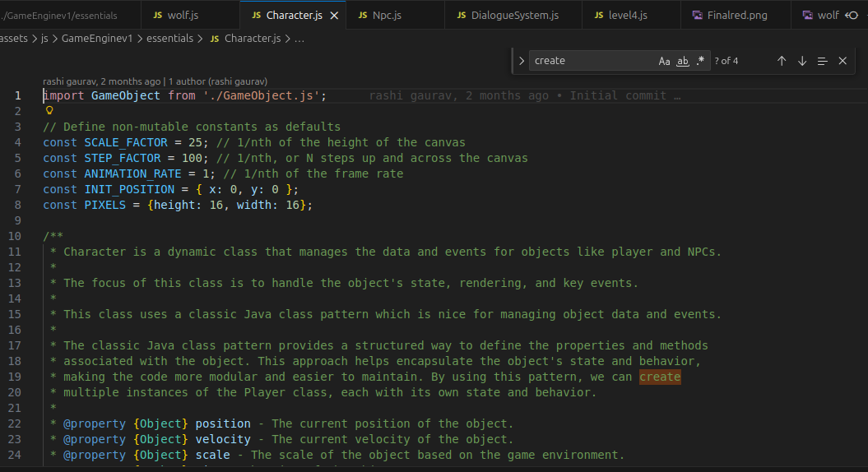
Task: Open the DialogueSystem.js tab
Action: point(513,15)
